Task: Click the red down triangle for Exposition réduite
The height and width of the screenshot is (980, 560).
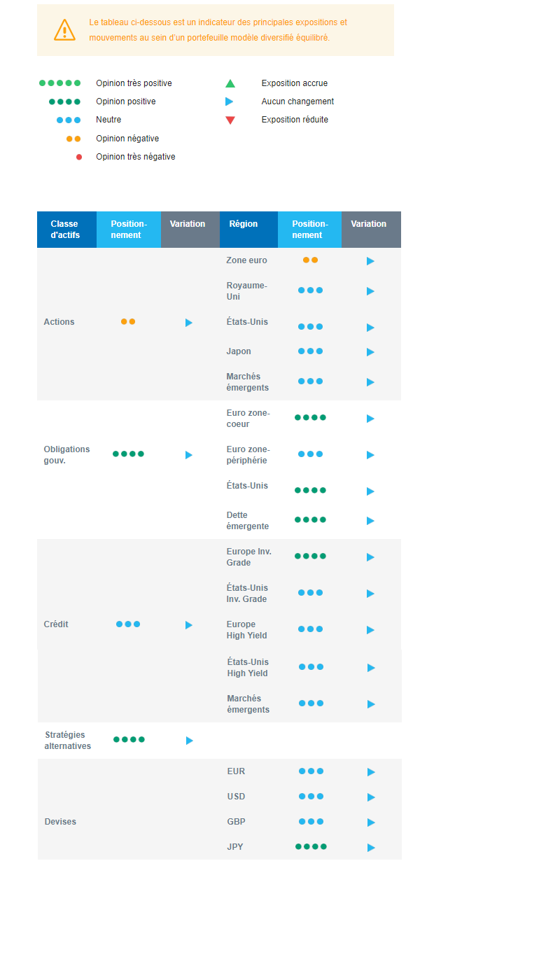Action: [230, 120]
